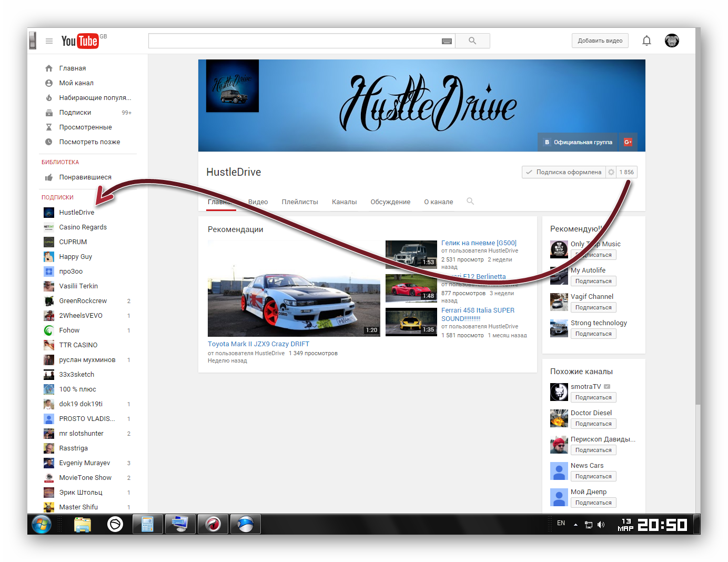
Task: Go to the YouTube logo home
Action: click(x=80, y=41)
